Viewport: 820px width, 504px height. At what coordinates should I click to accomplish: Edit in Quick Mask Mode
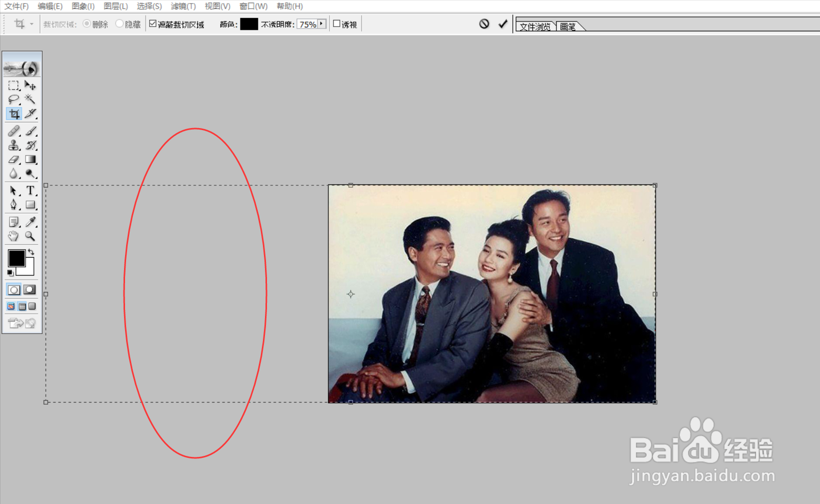30,290
